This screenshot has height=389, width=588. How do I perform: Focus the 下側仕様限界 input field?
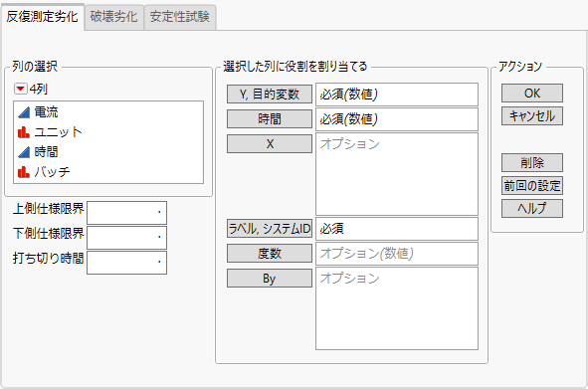coord(126,237)
